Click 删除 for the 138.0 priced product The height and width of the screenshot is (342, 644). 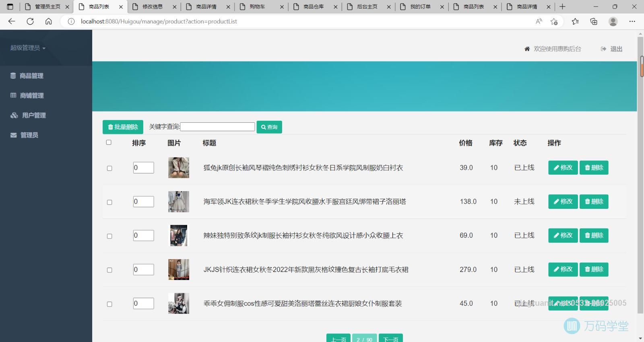pos(594,202)
